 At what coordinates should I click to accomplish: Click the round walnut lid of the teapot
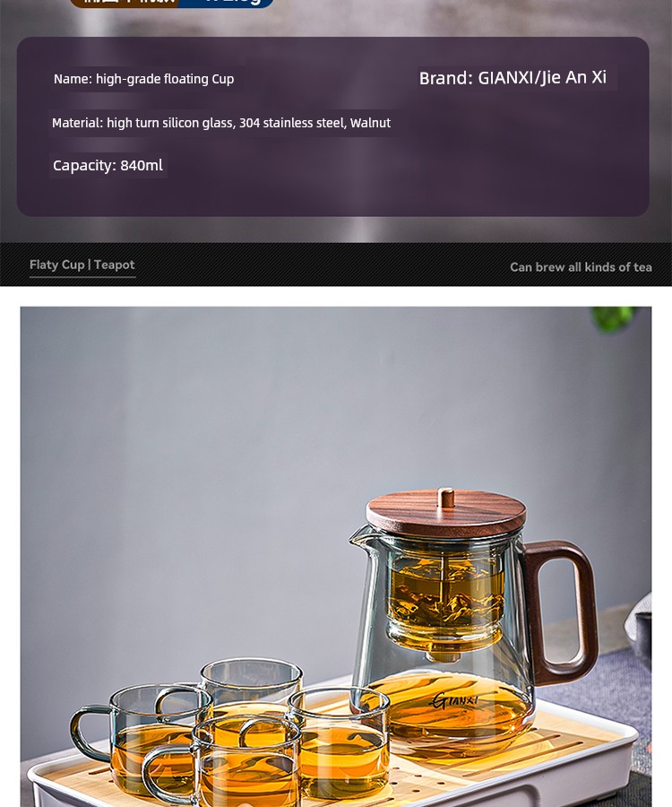click(x=446, y=514)
